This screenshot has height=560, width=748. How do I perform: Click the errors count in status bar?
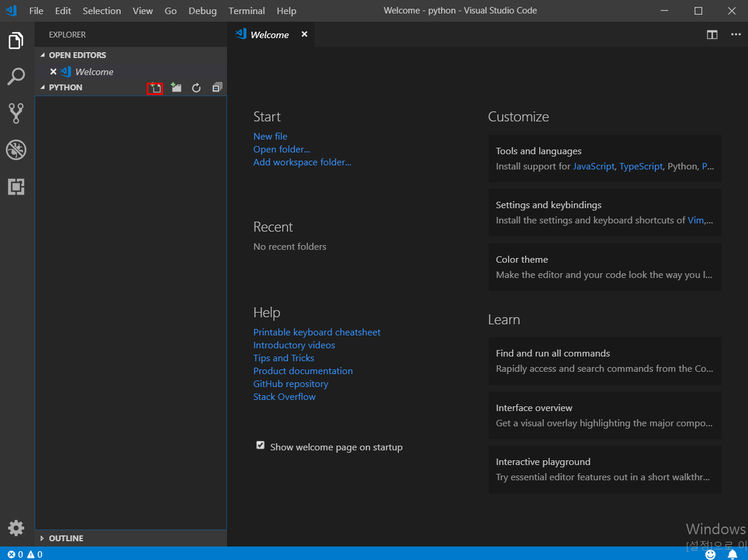15,554
